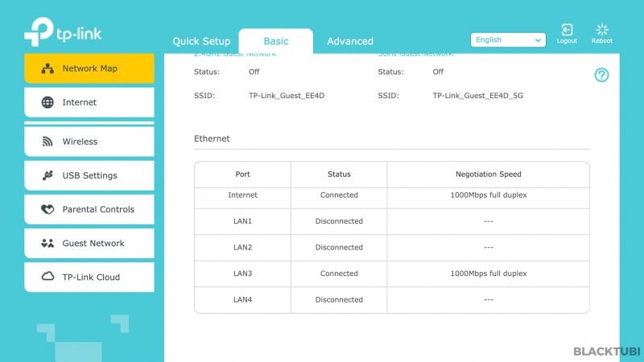This screenshot has height=362, width=644.
Task: Open the USB Settings menu item
Action: pos(89,175)
